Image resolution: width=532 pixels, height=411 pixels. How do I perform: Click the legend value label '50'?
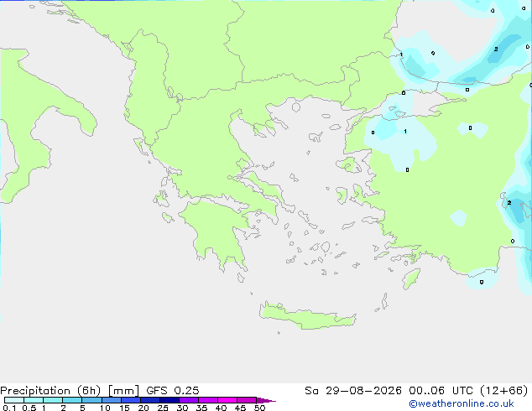pos(259,408)
